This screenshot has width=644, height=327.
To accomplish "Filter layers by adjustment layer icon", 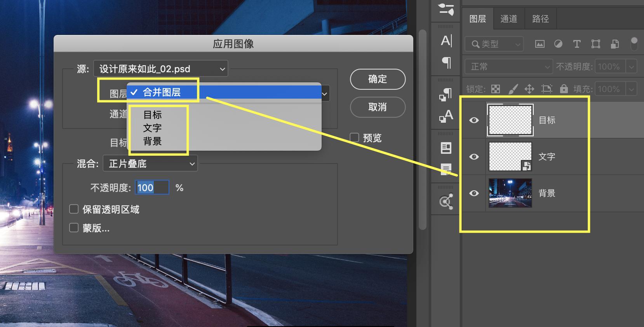I will [559, 44].
